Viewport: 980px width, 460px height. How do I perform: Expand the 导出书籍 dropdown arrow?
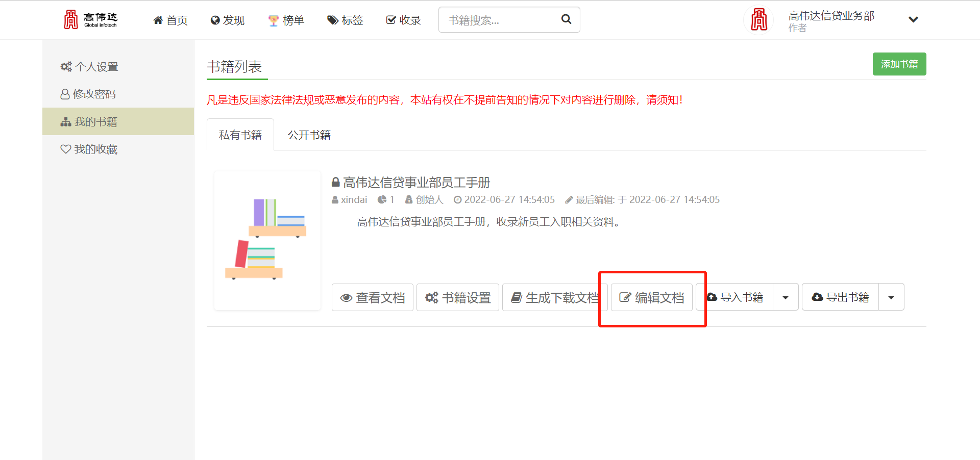[891, 297]
